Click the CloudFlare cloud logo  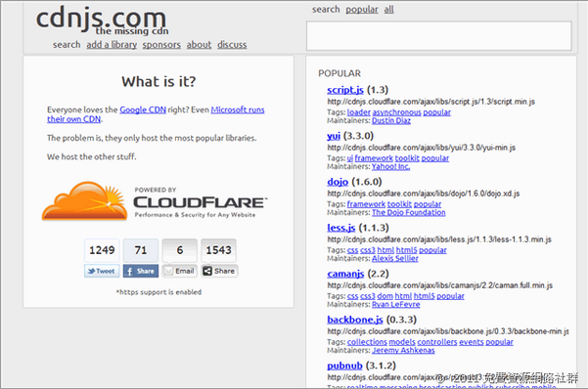coord(85,201)
